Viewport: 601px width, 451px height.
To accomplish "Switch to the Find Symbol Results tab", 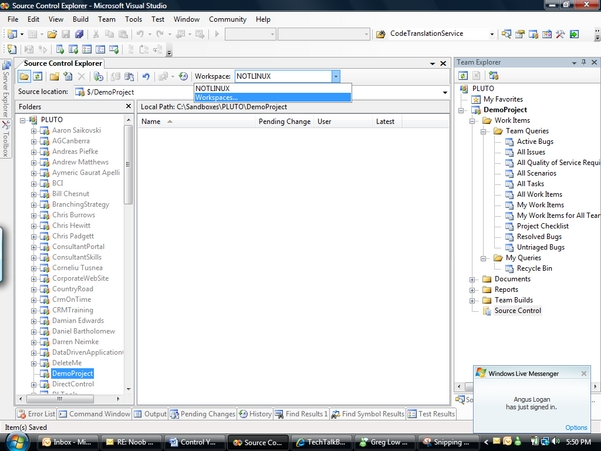I will click(368, 414).
